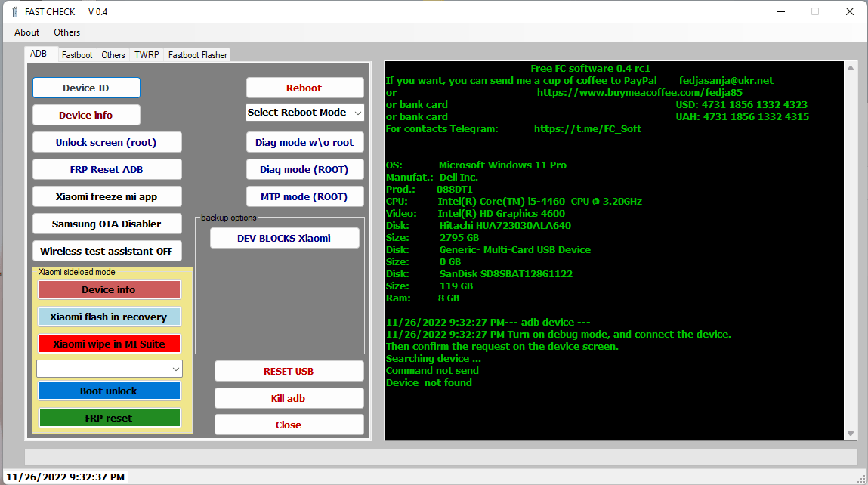Turn Wireless test assistant OFF
868x485 pixels.
(x=107, y=251)
